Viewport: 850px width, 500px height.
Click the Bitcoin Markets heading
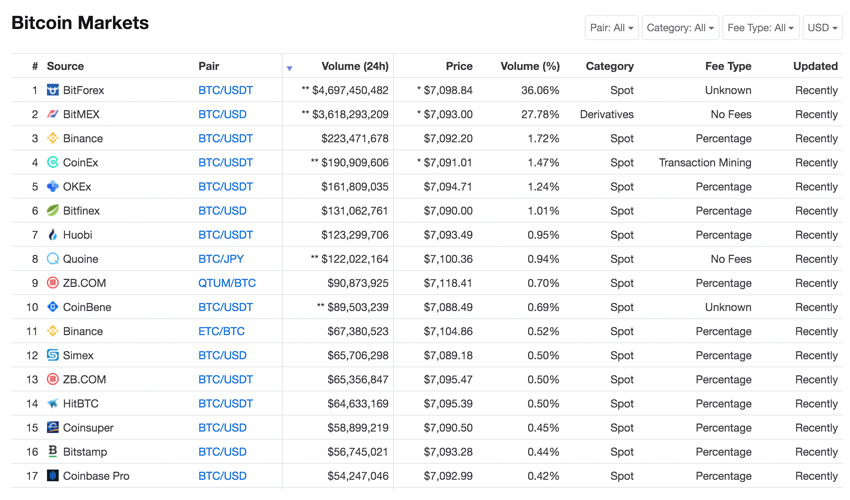(80, 23)
